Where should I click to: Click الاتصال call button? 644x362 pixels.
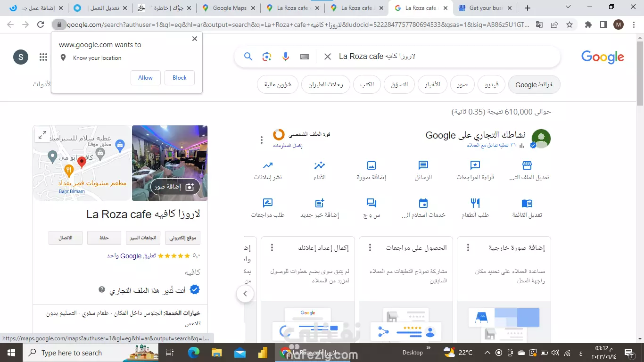click(66, 238)
